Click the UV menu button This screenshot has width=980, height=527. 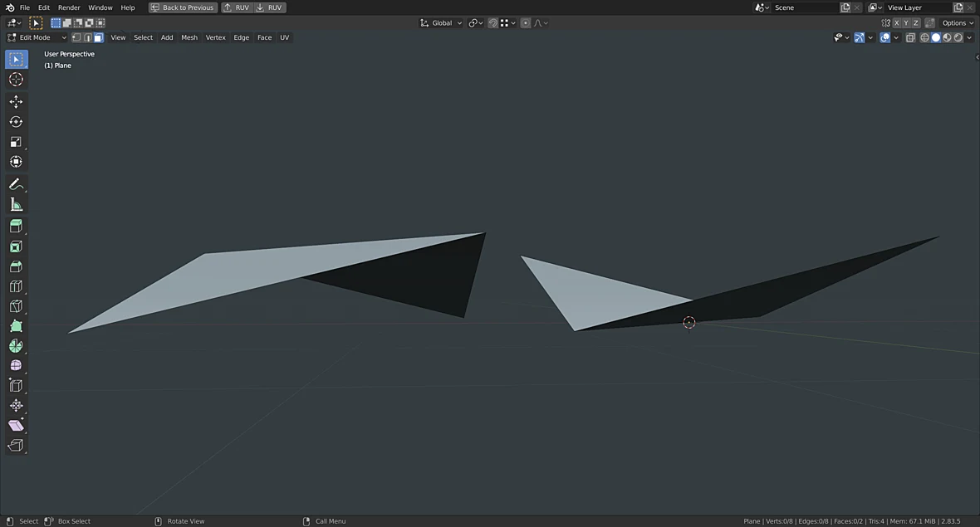(x=284, y=37)
